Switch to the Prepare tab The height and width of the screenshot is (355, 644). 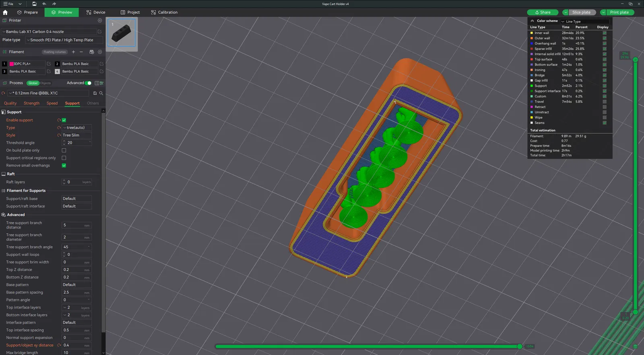[x=27, y=12]
